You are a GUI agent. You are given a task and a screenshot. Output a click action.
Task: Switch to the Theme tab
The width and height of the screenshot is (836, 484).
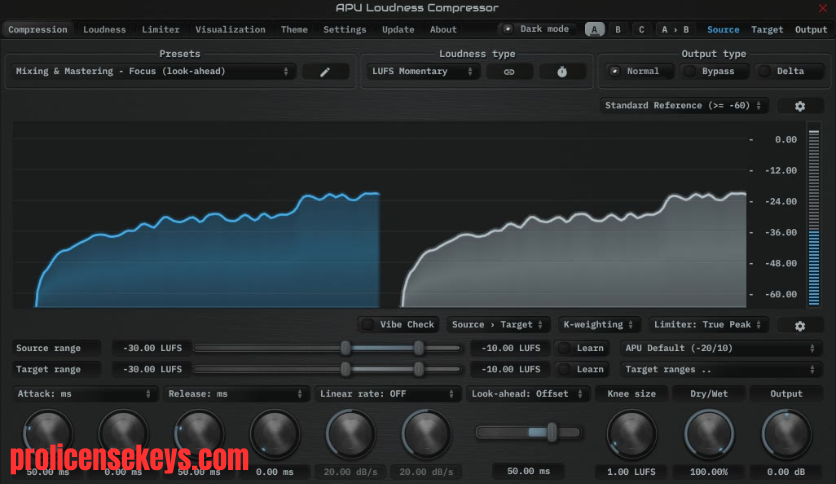294,30
